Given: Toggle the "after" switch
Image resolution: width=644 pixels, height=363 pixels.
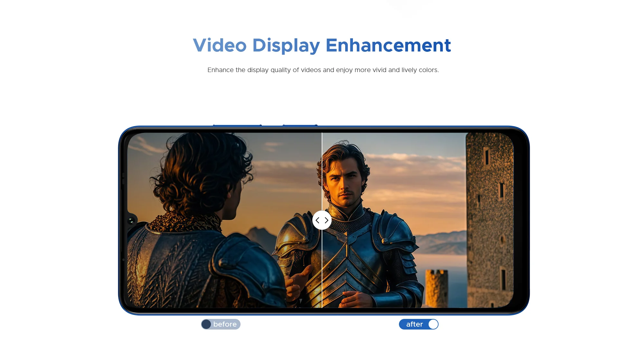Looking at the screenshot, I should 419,324.
